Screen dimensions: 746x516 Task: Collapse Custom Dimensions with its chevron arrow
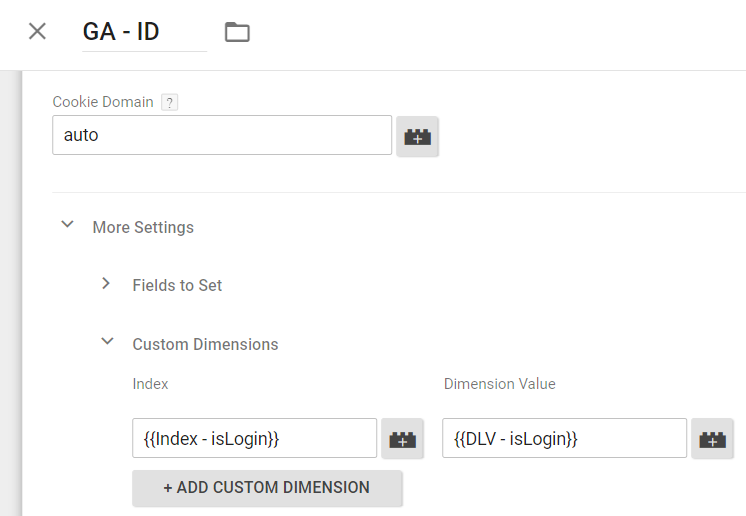pyautogui.click(x=107, y=342)
